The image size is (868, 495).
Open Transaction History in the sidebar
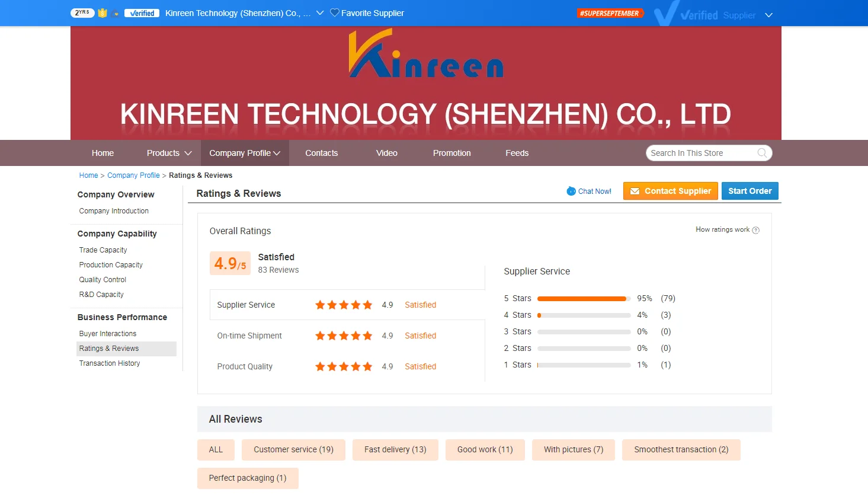click(110, 363)
